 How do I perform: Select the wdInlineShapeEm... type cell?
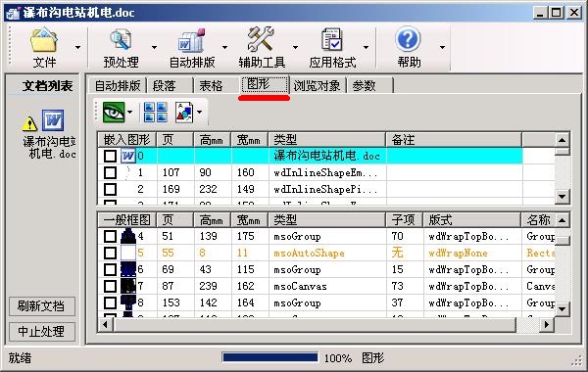(x=327, y=172)
